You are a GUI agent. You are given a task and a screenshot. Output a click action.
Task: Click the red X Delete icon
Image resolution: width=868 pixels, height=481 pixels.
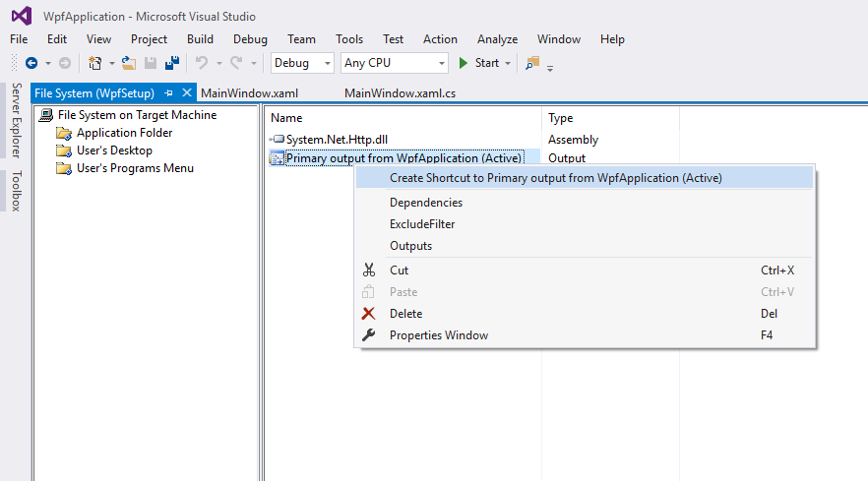point(369,314)
